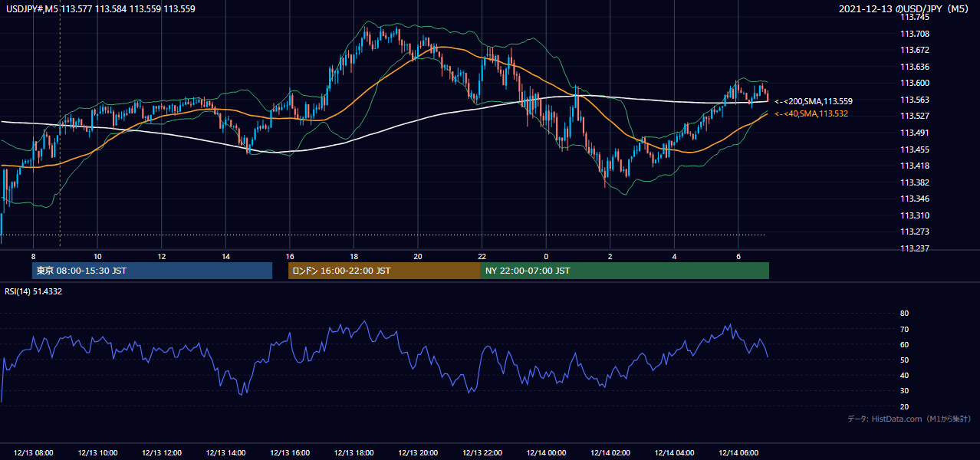980x460 pixels.
Task: Click price axis value 113.455
Action: point(914,149)
